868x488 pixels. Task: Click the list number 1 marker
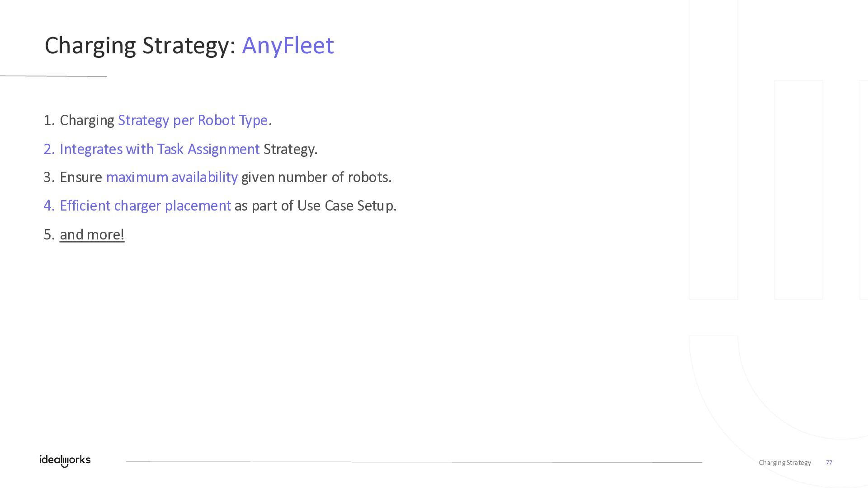[x=49, y=120]
